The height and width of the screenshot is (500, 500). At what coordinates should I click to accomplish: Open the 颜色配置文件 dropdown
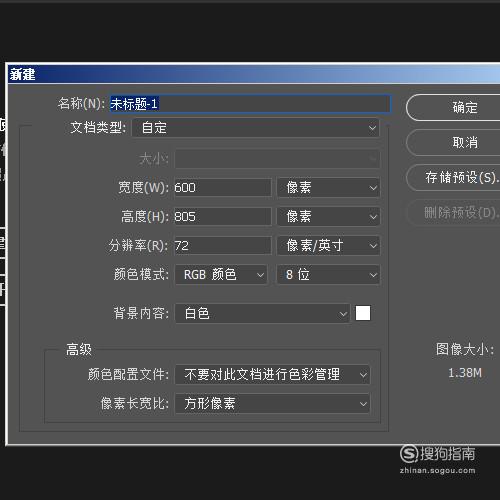coord(273,375)
